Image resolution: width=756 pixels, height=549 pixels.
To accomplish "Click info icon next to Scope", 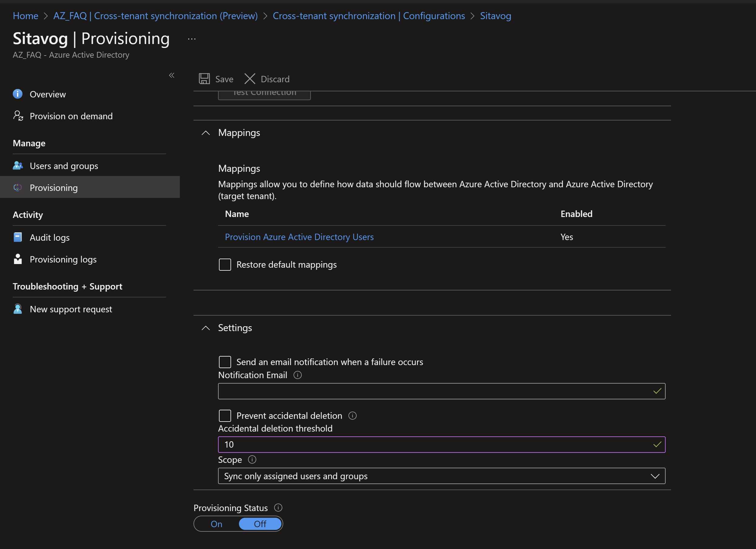I will click(x=252, y=459).
